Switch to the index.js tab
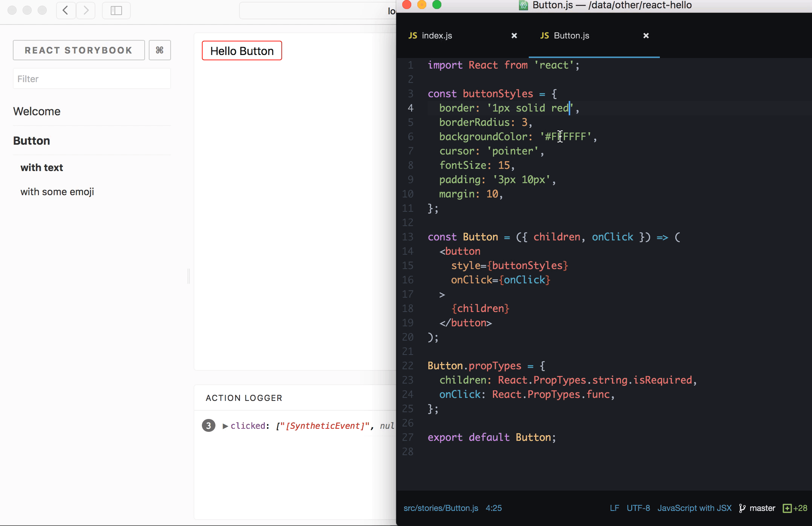The image size is (812, 526). pos(437,35)
